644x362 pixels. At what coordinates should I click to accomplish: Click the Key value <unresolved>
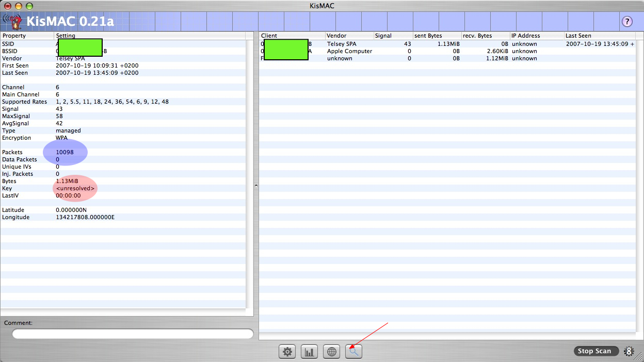75,188
